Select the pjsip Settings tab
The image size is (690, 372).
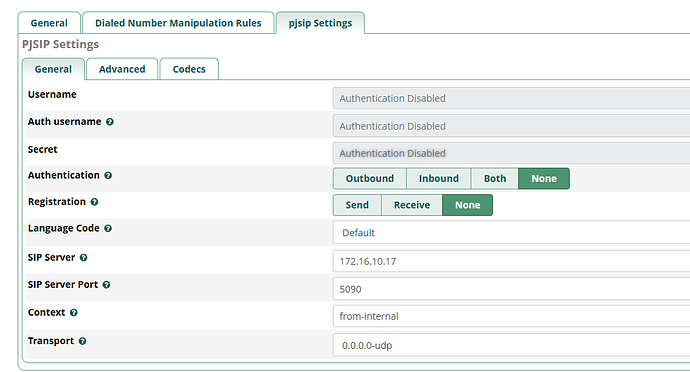(320, 23)
